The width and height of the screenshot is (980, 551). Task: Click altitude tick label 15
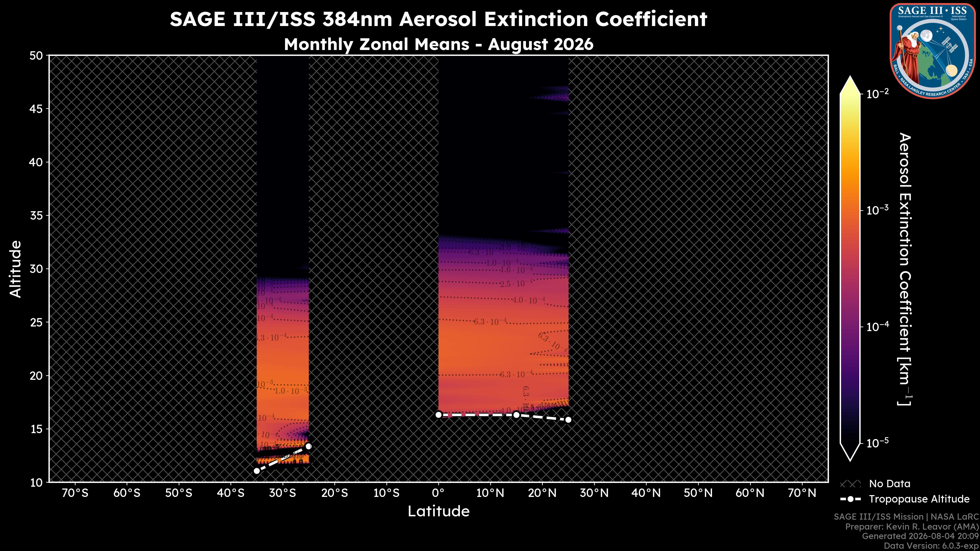pos(36,429)
